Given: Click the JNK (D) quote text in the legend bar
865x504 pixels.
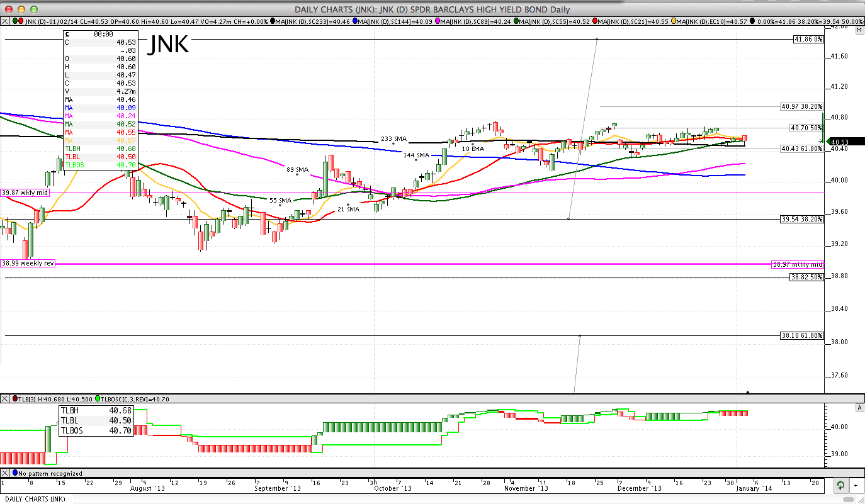Looking at the screenshot, I should tap(147, 21).
